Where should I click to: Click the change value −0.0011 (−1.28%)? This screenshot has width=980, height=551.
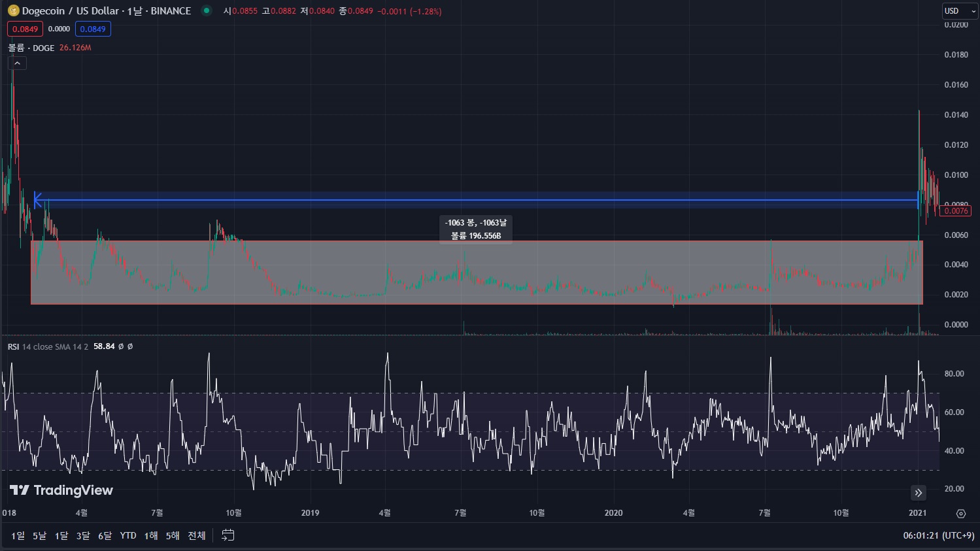(x=409, y=11)
